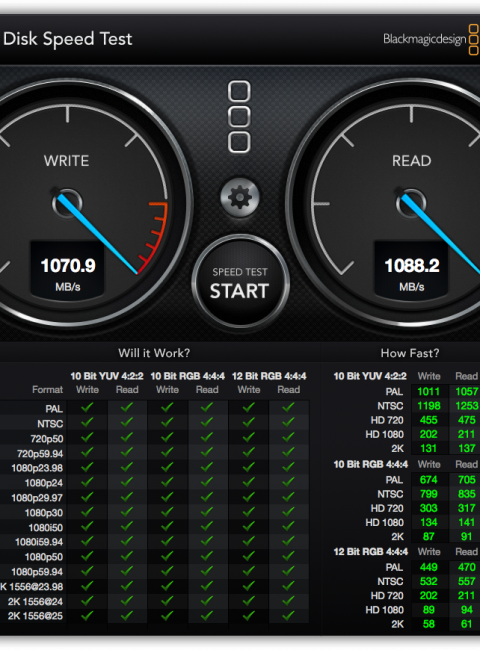The image size is (480, 650).
Task: Click the 835 NTSC read value
Action: point(467,494)
